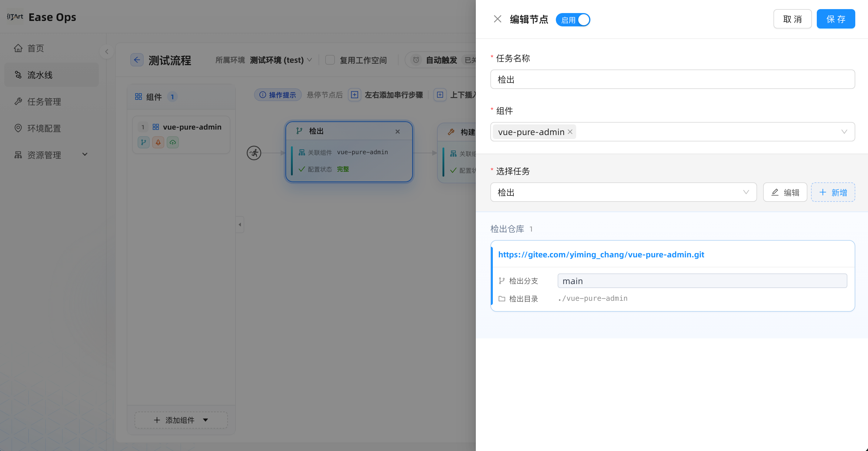Viewport: 868px width, 451px height.
Task: Click the back arrow beside 测试流程
Action: click(x=137, y=60)
